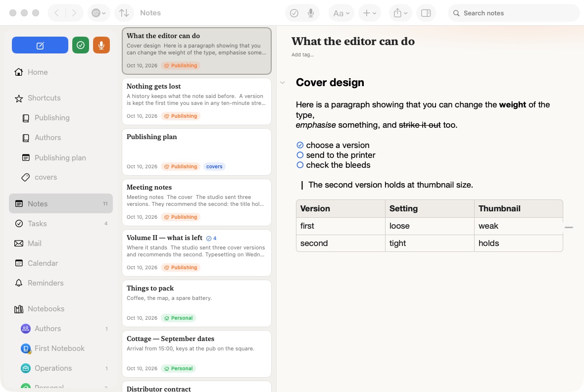Screen dimensions: 584x392
Task: Toggle the right sidebar panel icon
Action: 426,13
